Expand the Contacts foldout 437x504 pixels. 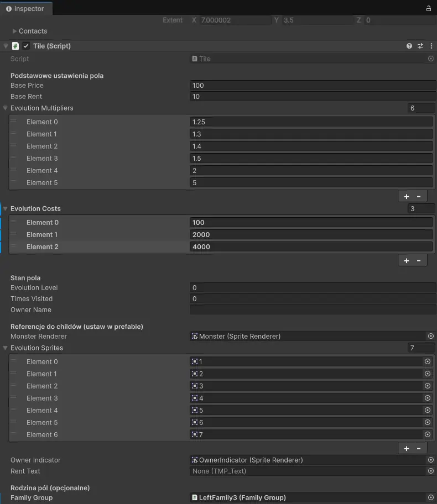14,31
